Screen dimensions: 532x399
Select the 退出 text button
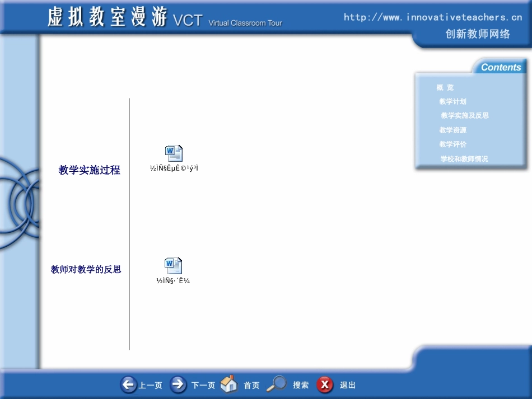(x=348, y=385)
